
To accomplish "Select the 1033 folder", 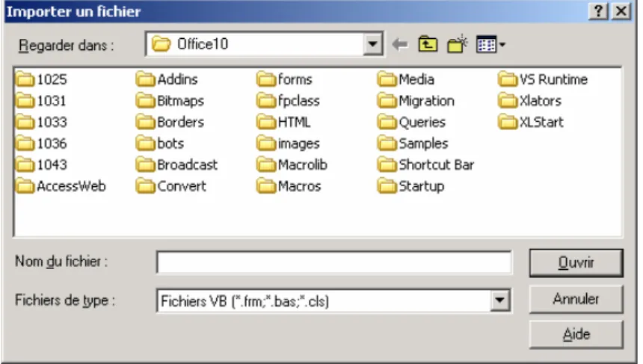I will tap(41, 122).
